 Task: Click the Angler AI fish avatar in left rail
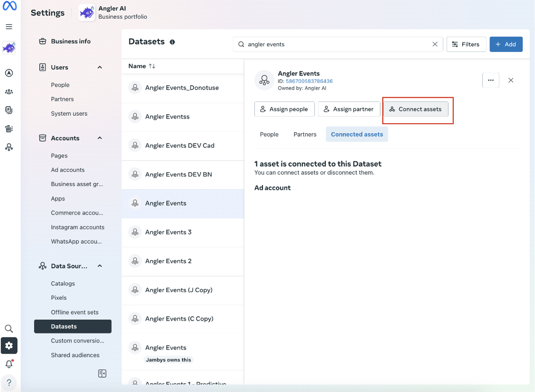coord(9,48)
